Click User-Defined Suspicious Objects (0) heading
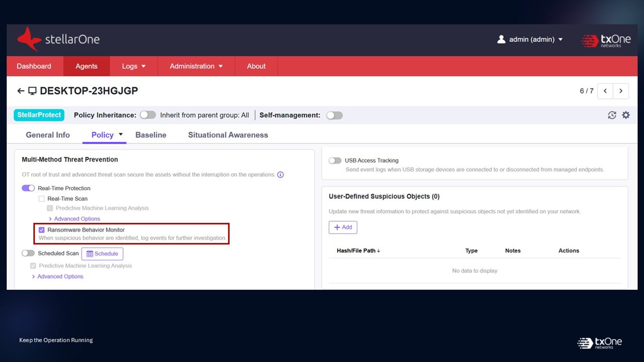644x362 pixels. (x=384, y=196)
